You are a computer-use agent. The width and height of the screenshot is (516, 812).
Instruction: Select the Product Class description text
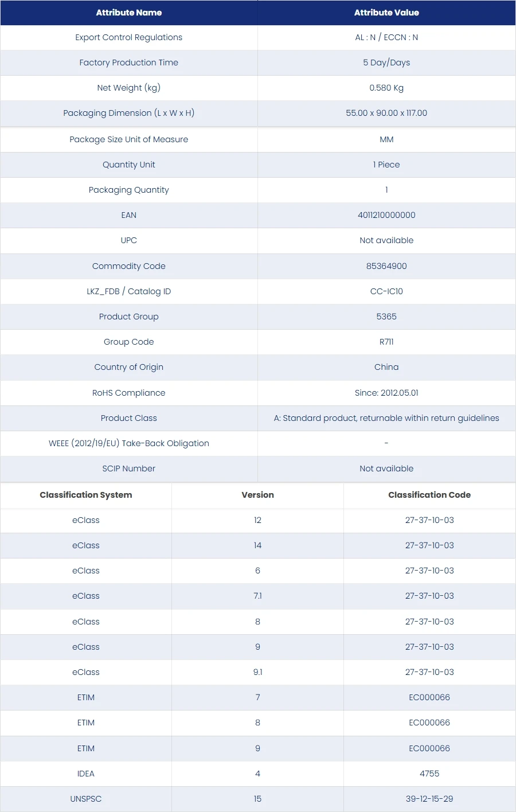(386, 418)
